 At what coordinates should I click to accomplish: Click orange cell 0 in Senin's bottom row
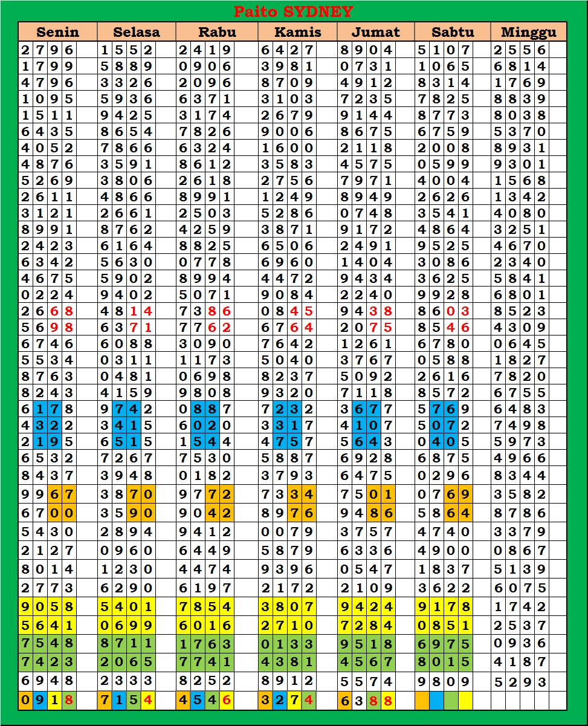pyautogui.click(x=25, y=701)
